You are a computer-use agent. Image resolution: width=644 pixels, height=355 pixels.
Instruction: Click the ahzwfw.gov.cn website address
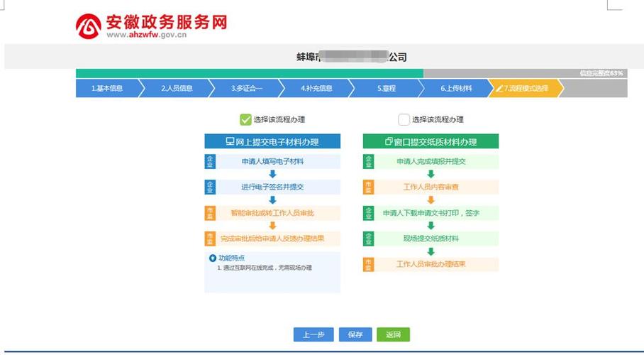147,35
